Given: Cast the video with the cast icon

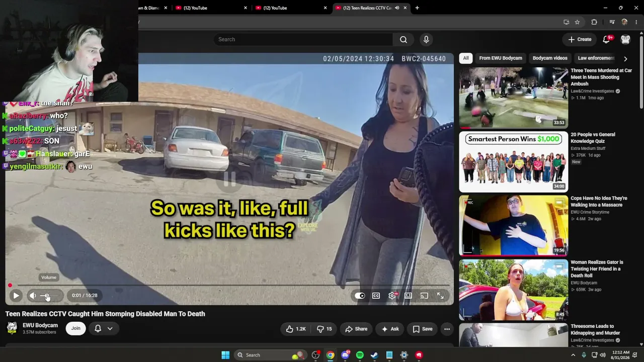Looking at the screenshot, I should coord(424,296).
